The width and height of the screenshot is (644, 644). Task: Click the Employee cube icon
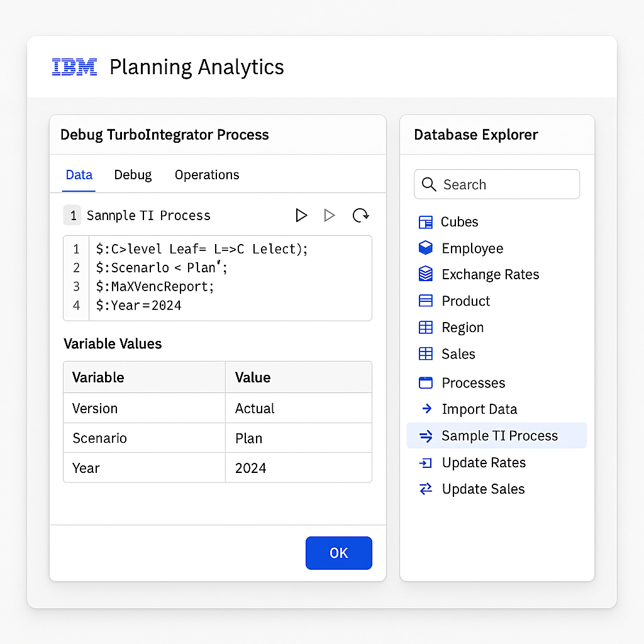pos(426,248)
